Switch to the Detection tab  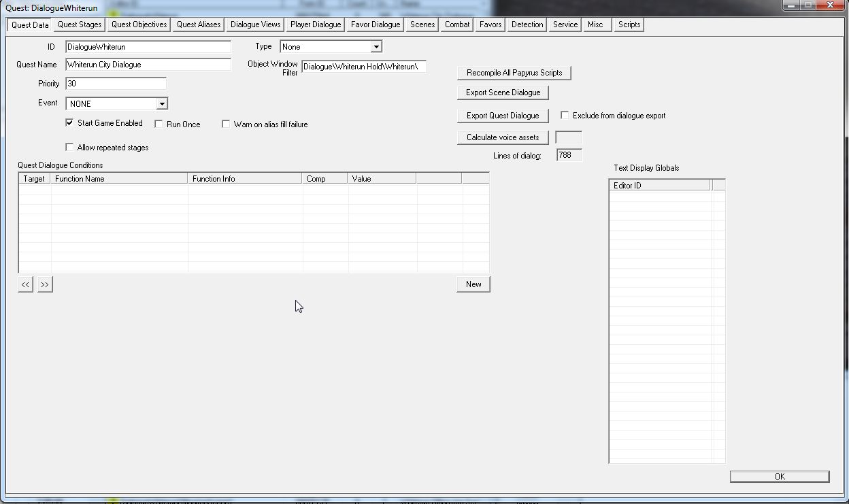tap(527, 24)
